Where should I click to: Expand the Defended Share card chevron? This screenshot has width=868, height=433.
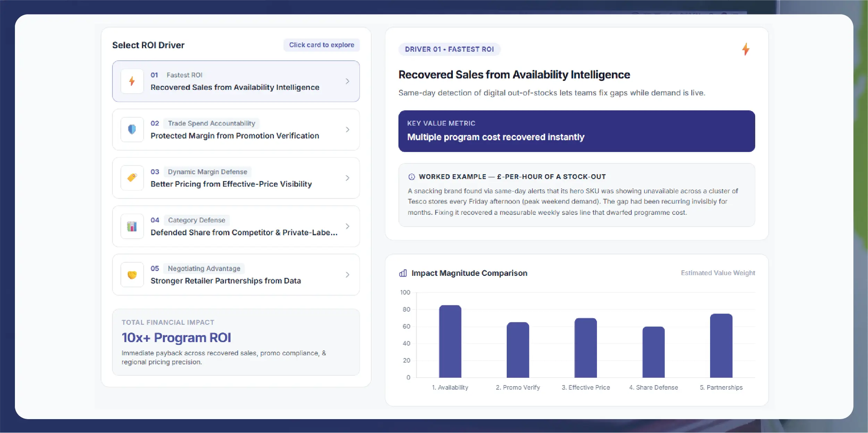347,226
